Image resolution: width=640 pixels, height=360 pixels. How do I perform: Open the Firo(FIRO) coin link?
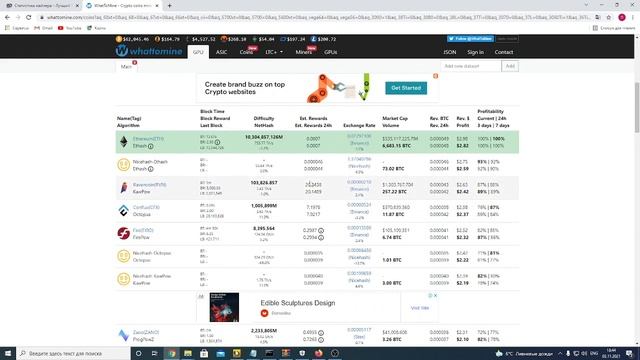(143, 230)
